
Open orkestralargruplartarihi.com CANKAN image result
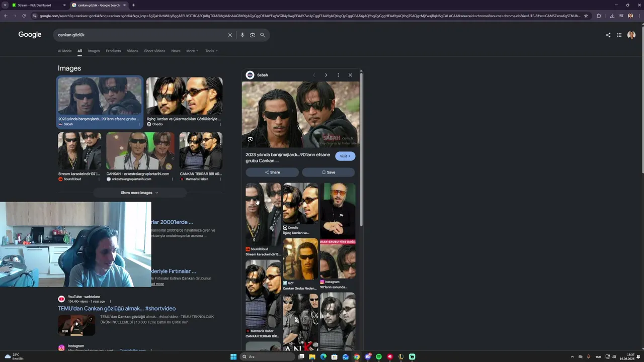140,151
